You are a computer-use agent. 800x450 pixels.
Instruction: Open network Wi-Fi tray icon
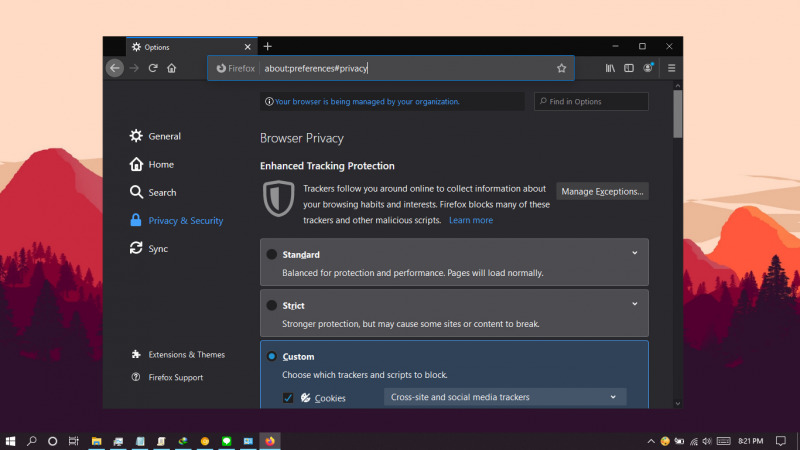click(x=693, y=441)
